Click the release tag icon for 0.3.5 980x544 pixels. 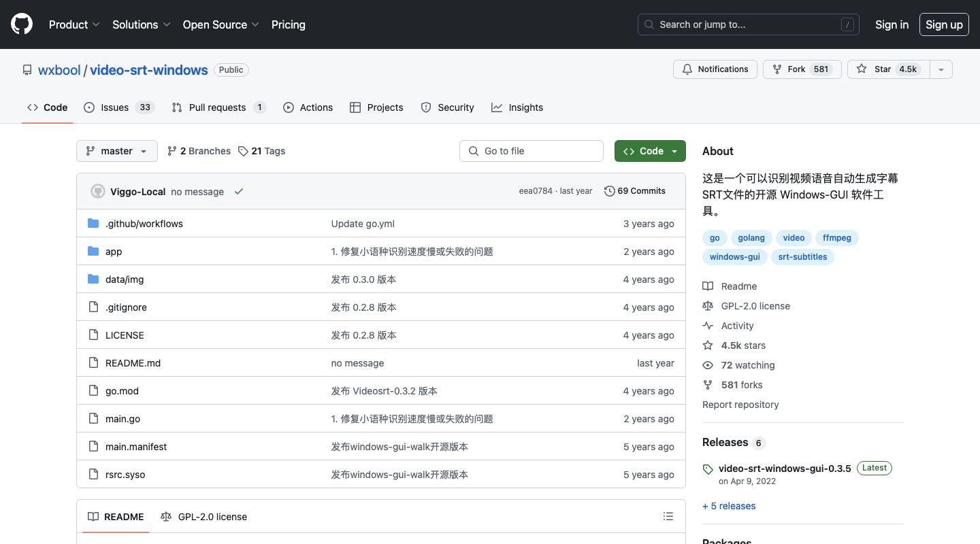[708, 469]
